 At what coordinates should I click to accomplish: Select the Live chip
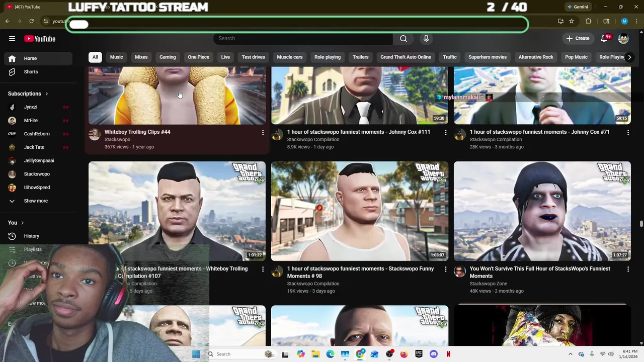pyautogui.click(x=225, y=57)
